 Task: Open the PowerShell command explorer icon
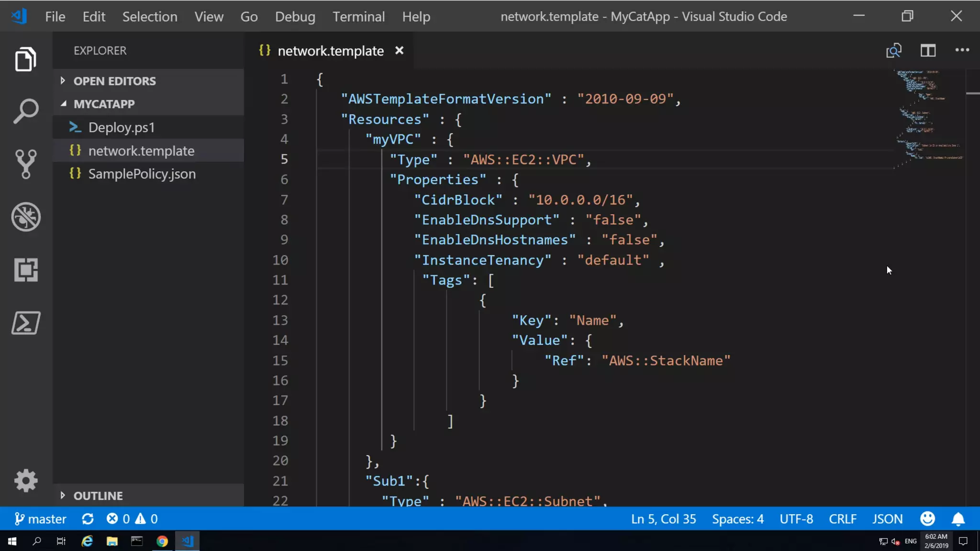[26, 323]
